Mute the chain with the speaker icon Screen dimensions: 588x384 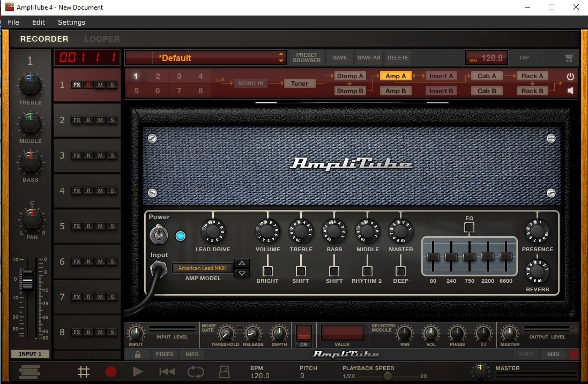click(x=570, y=91)
